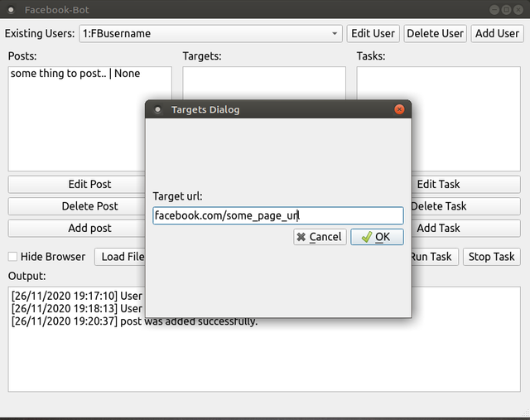Click the OK button in Targets Dialog
530x420 pixels.
coord(377,237)
